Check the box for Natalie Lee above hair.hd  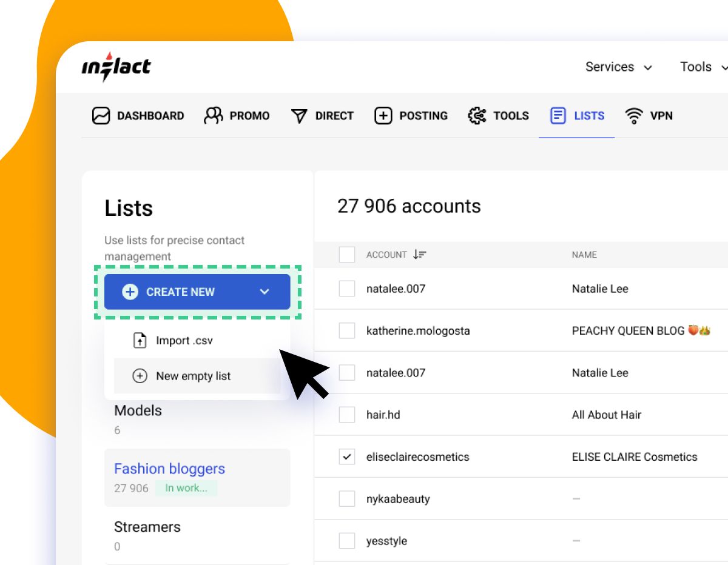(x=346, y=373)
